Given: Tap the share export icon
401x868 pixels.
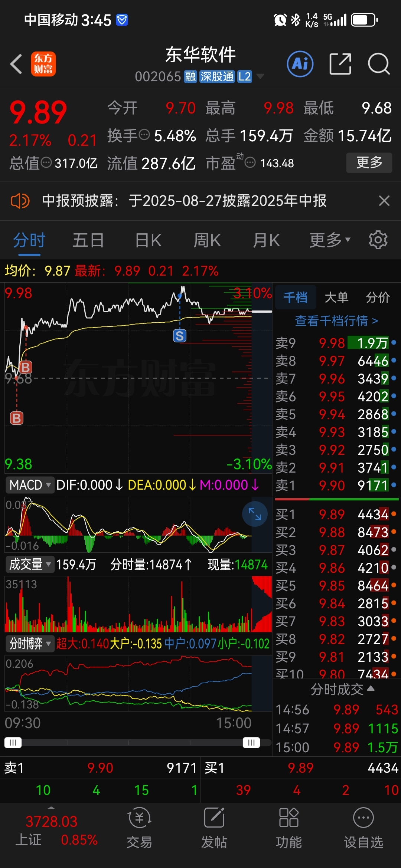Looking at the screenshot, I should [x=340, y=64].
